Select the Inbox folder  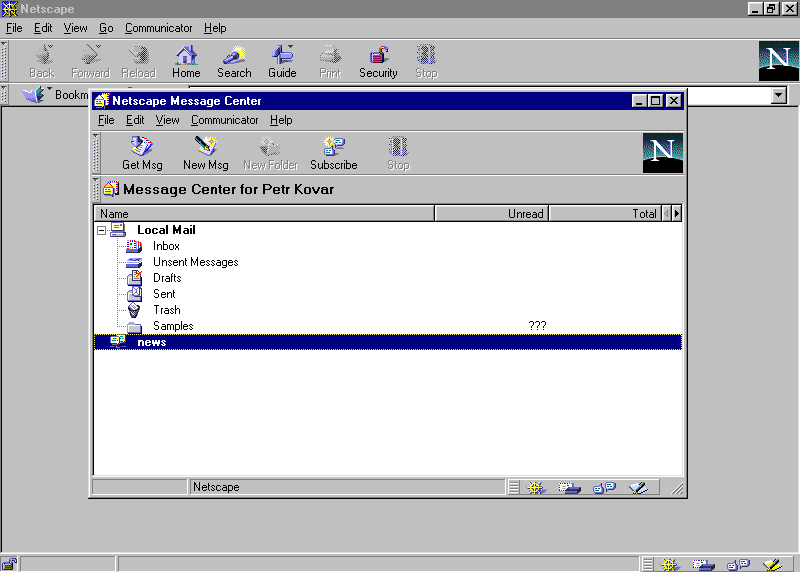tap(166, 246)
